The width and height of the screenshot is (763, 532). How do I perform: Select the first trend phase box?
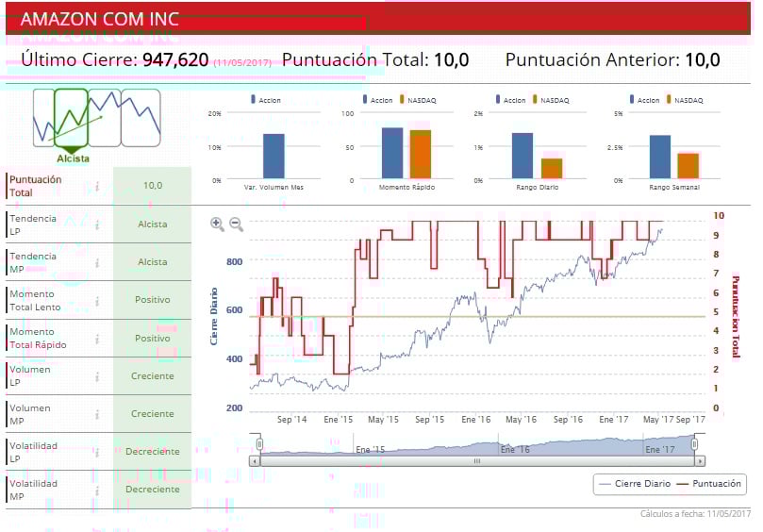(43, 118)
